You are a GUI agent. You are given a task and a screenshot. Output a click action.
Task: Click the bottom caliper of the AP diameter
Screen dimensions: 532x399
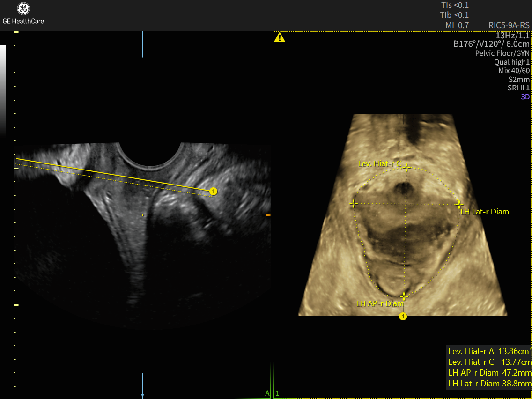click(x=404, y=296)
